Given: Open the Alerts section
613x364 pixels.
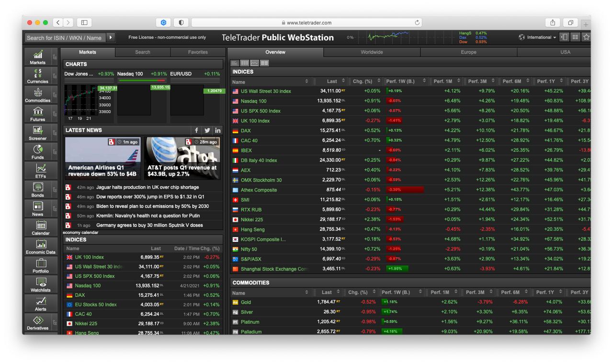Looking at the screenshot, I should 41,304.
